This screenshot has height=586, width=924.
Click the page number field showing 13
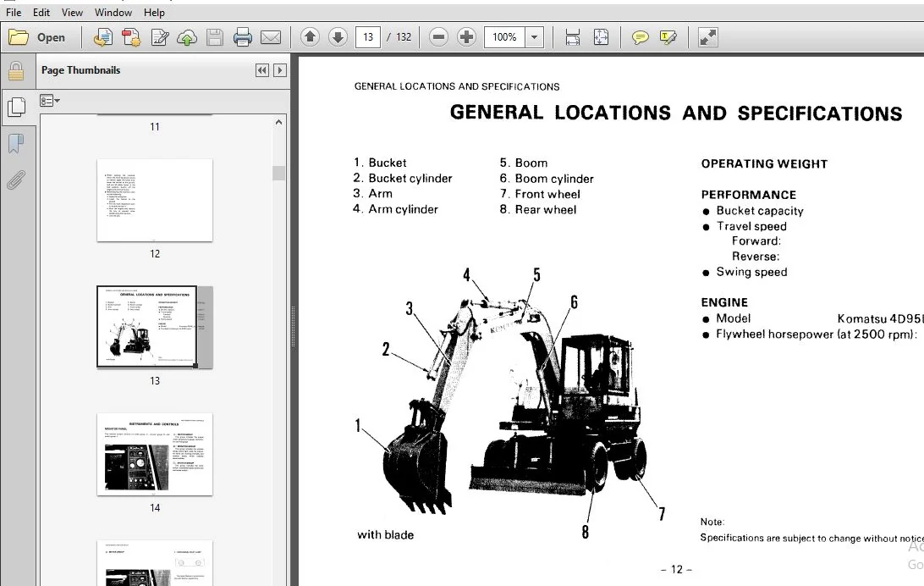tap(368, 37)
